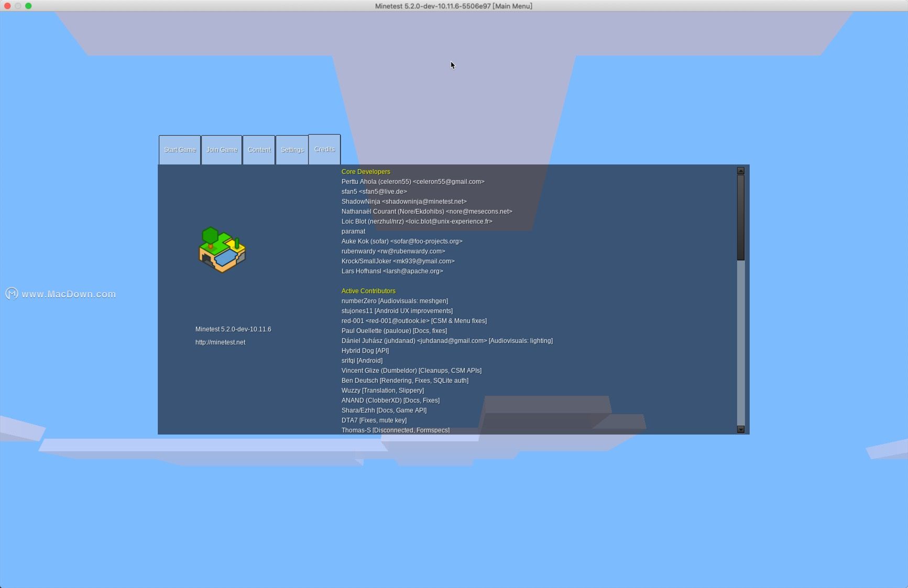
Task: Select the Wuzzy translation contributor entry
Action: tap(382, 391)
